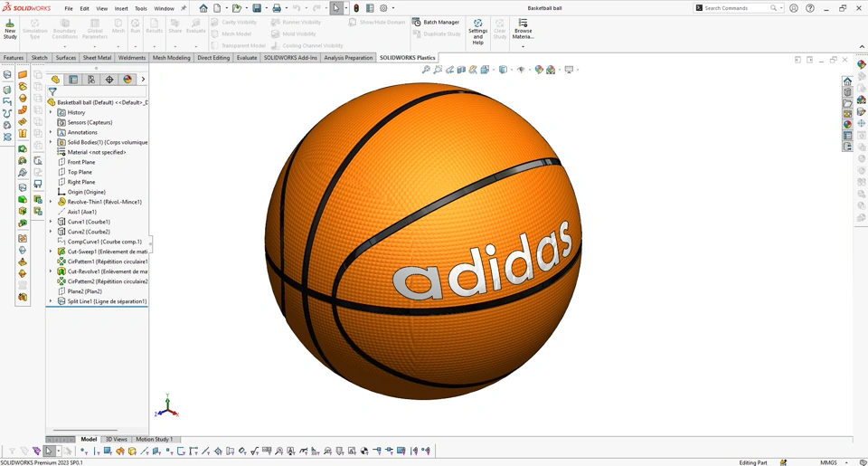The width and height of the screenshot is (868, 466).
Task: Expand the Annotations tree node
Action: click(x=51, y=132)
